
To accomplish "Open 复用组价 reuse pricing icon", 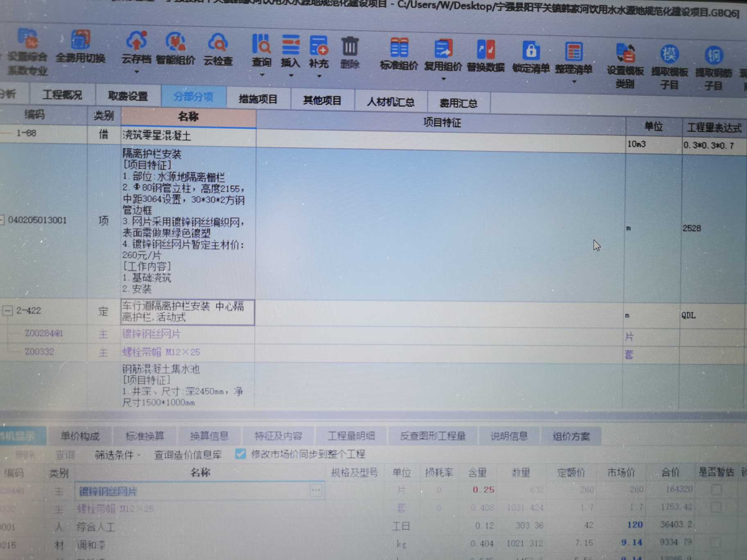I will (x=443, y=49).
